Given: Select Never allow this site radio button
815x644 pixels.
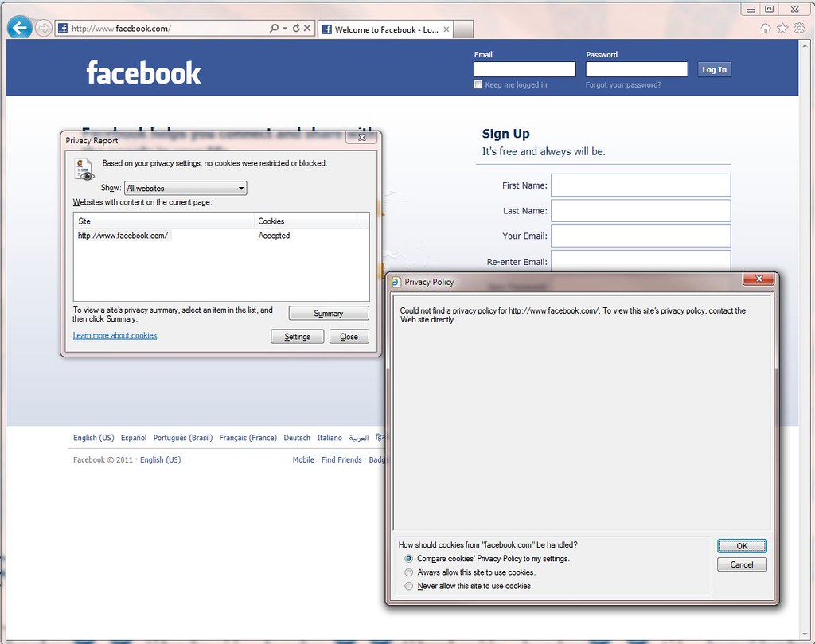Looking at the screenshot, I should pyautogui.click(x=409, y=586).
